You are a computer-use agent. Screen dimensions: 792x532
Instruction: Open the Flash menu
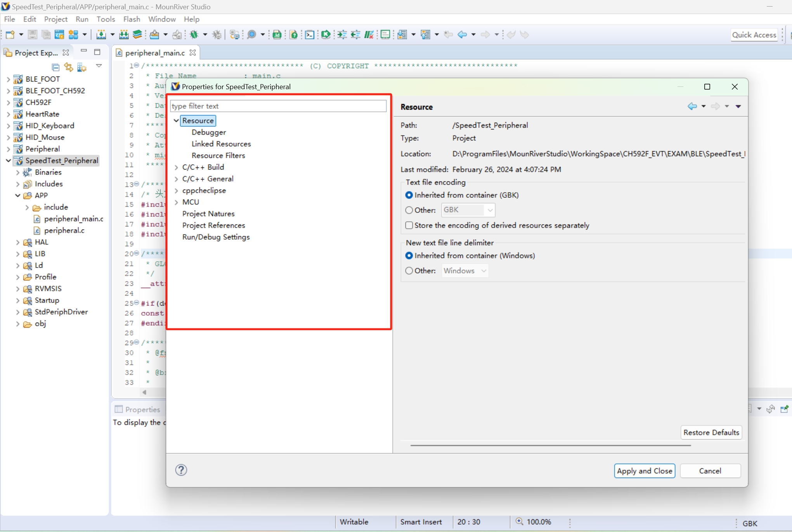[132, 19]
